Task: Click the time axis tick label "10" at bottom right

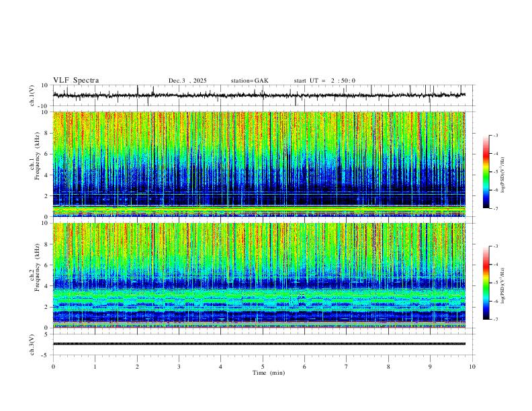Action: pos(472,367)
